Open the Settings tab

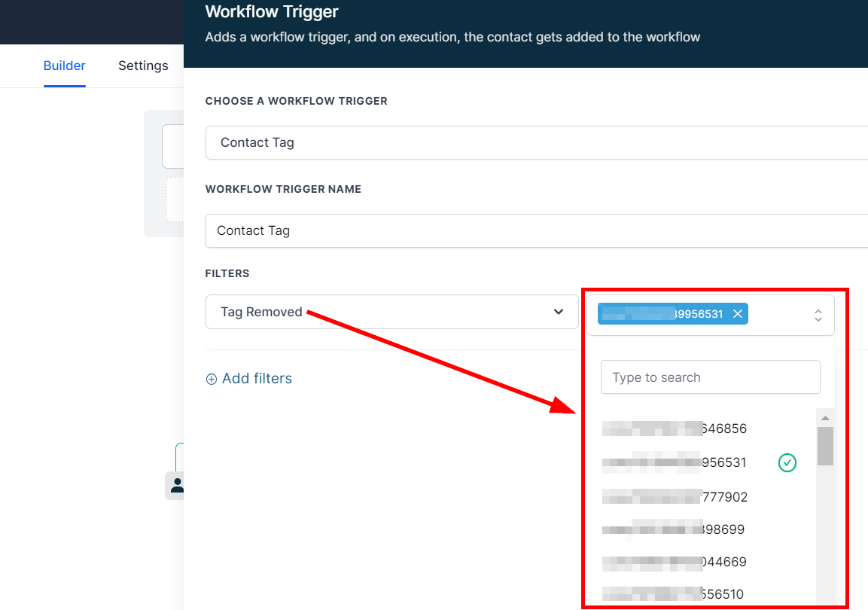(143, 66)
